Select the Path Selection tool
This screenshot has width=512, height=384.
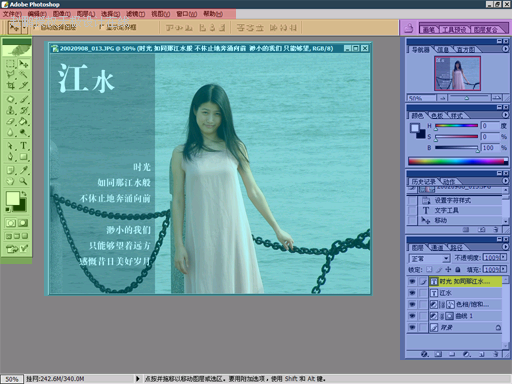click(x=11, y=146)
